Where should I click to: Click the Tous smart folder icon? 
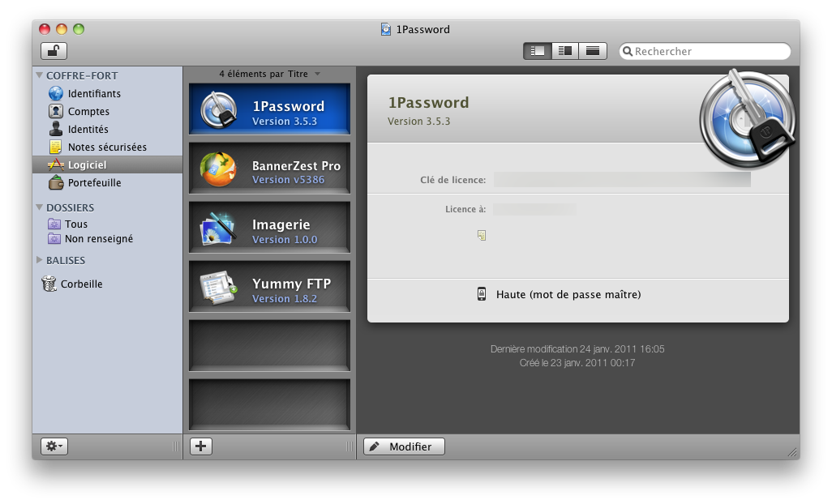click(x=54, y=224)
